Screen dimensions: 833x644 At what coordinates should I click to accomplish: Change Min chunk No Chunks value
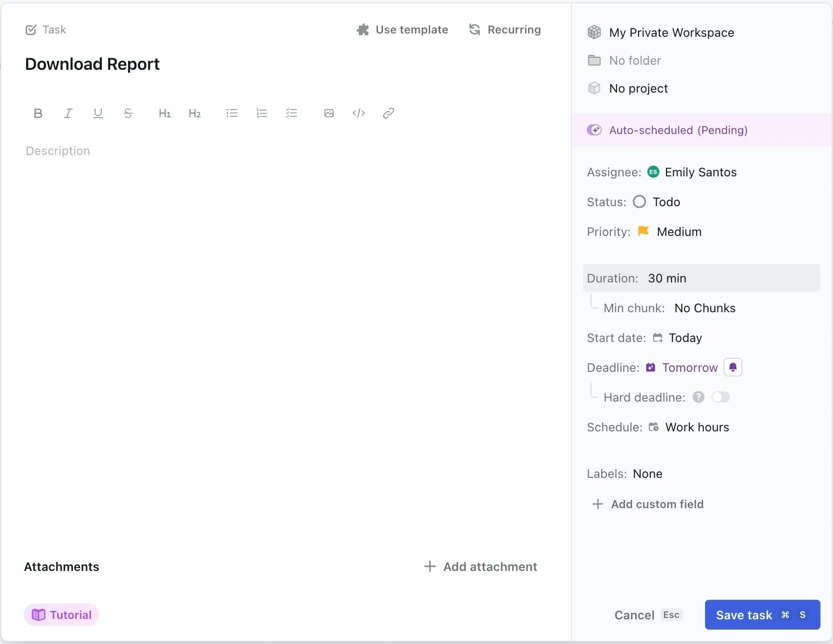coord(705,308)
